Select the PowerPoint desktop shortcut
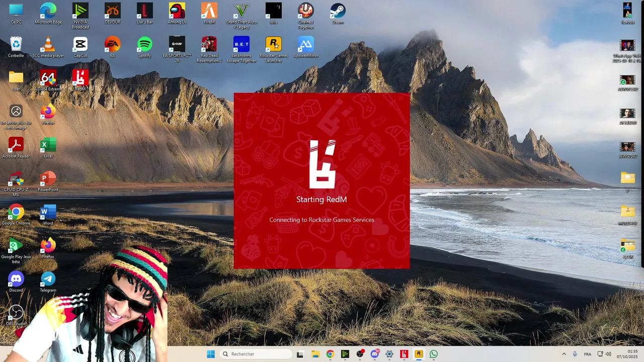Screen dimensions: 644x362 click(x=48, y=181)
